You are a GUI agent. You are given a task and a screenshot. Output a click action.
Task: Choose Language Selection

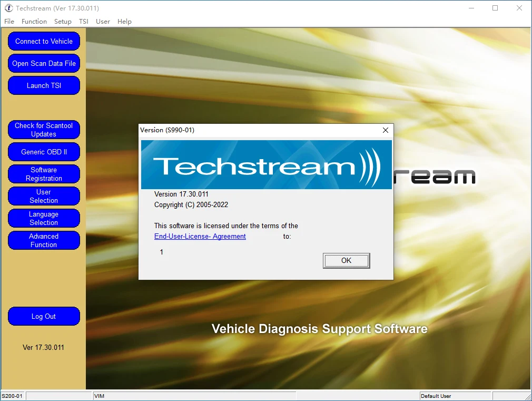click(44, 218)
